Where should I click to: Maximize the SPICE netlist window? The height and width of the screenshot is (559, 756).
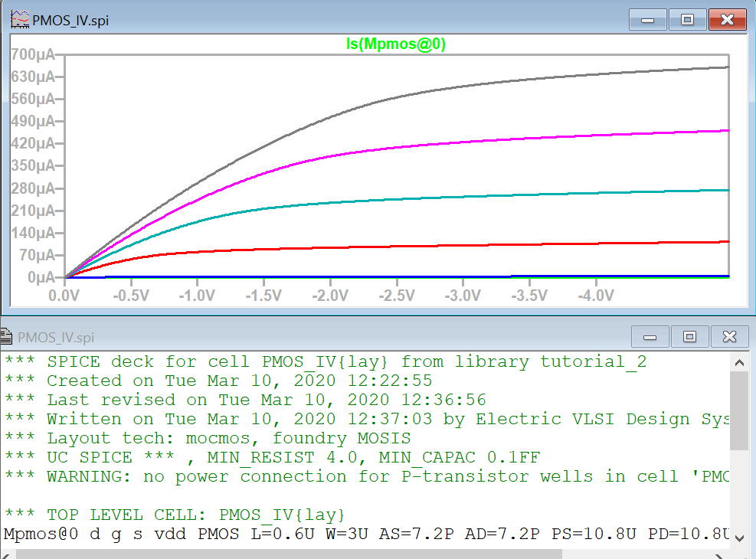(x=689, y=336)
